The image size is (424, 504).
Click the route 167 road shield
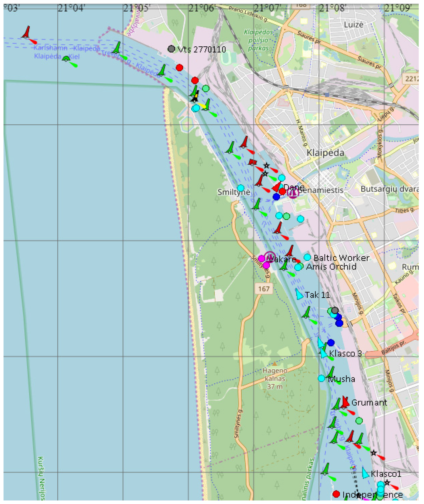click(264, 289)
